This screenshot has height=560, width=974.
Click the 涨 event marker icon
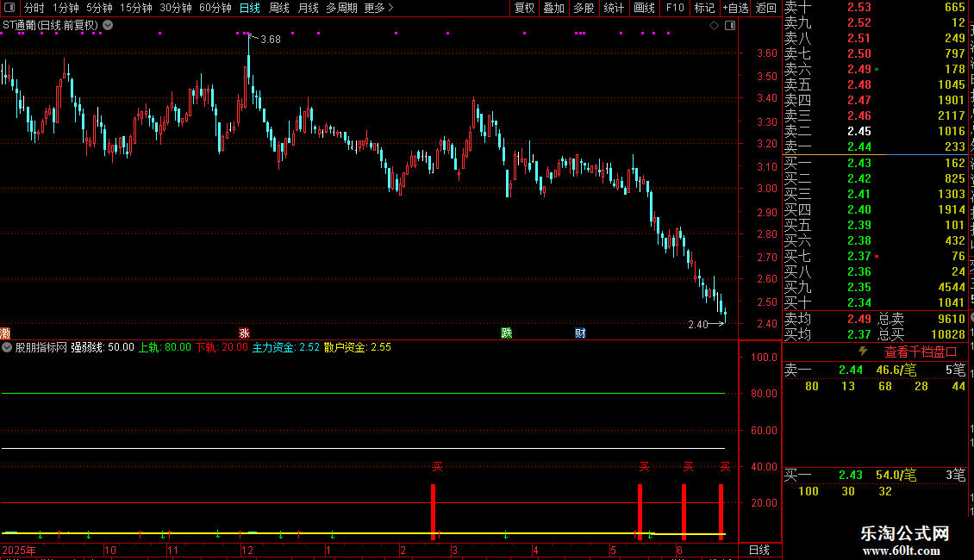point(244,333)
